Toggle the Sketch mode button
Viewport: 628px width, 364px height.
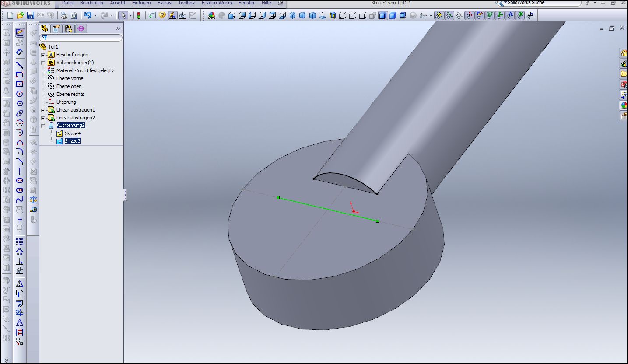(20, 33)
